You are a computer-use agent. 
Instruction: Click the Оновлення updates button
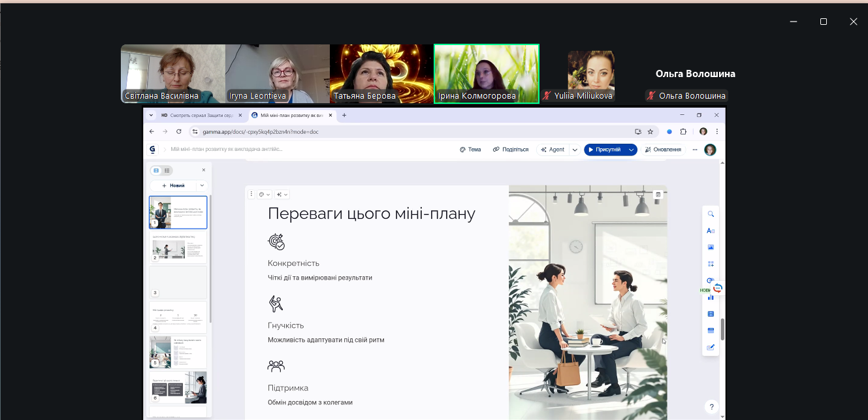coord(663,150)
